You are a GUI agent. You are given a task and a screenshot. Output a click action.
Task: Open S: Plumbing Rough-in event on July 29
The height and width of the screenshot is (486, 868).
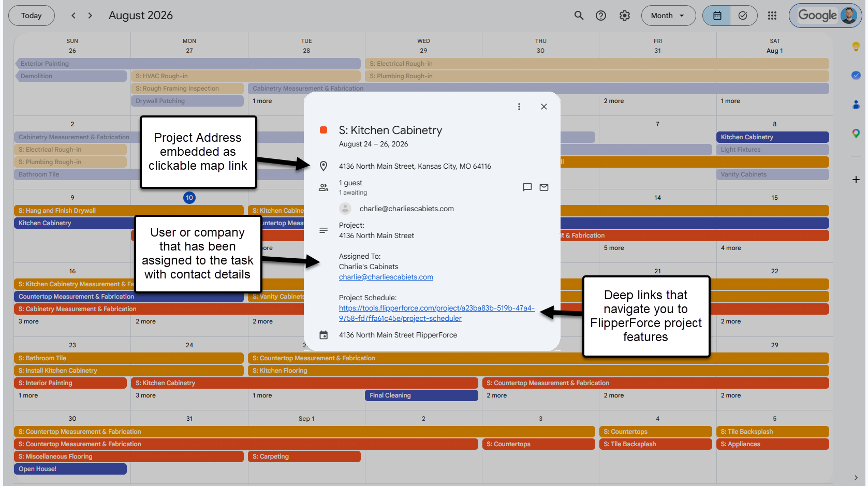point(597,76)
